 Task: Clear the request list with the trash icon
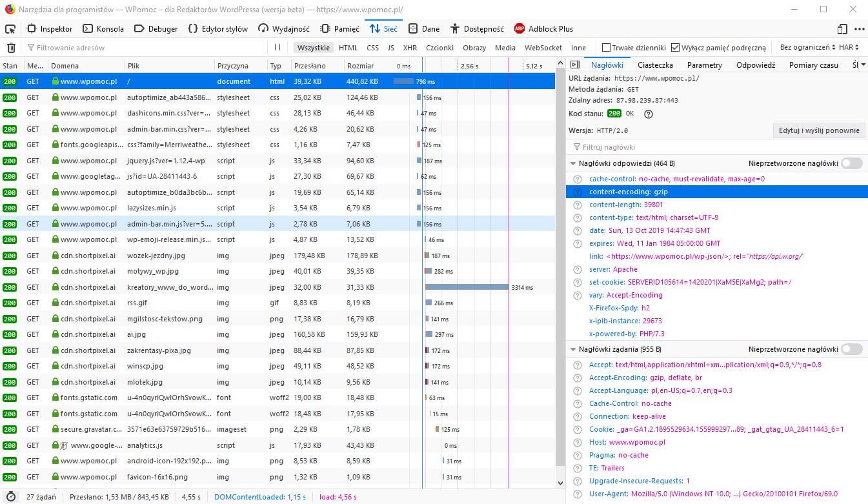pos(11,48)
